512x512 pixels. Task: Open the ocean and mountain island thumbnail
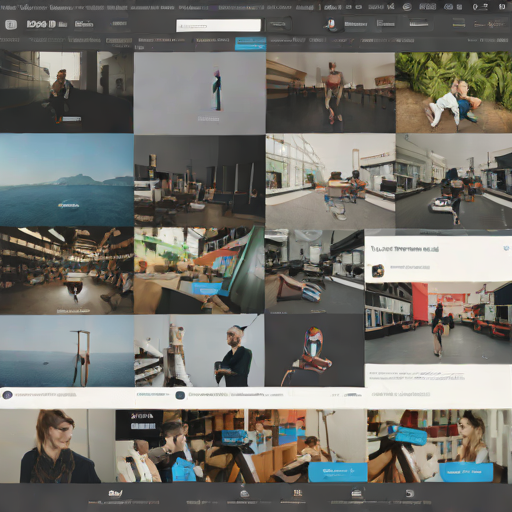click(x=66, y=180)
